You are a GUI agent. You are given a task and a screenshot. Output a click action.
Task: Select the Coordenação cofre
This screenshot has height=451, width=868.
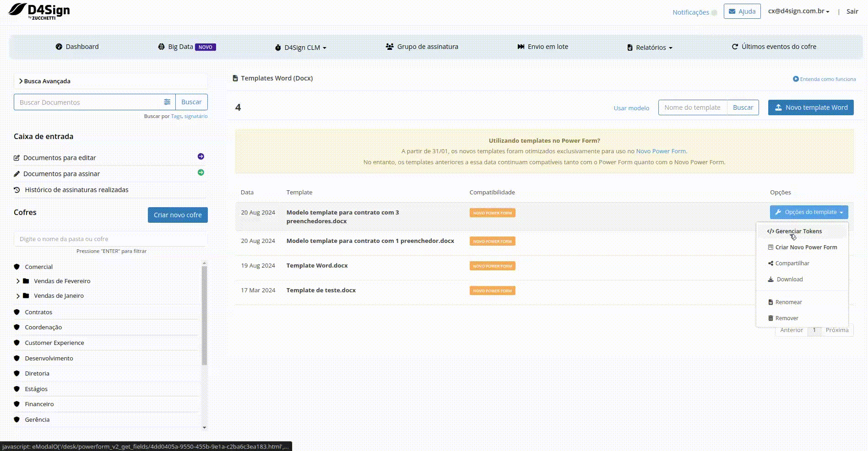(x=43, y=327)
